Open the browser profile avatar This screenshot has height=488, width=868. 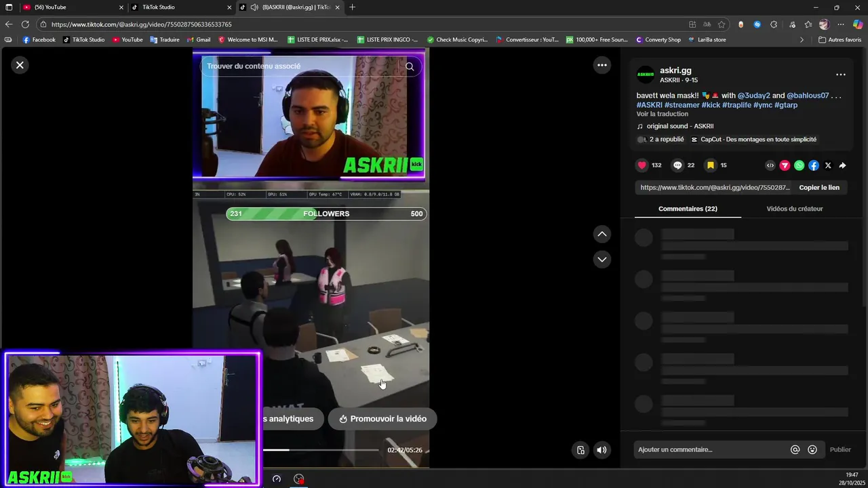click(824, 24)
